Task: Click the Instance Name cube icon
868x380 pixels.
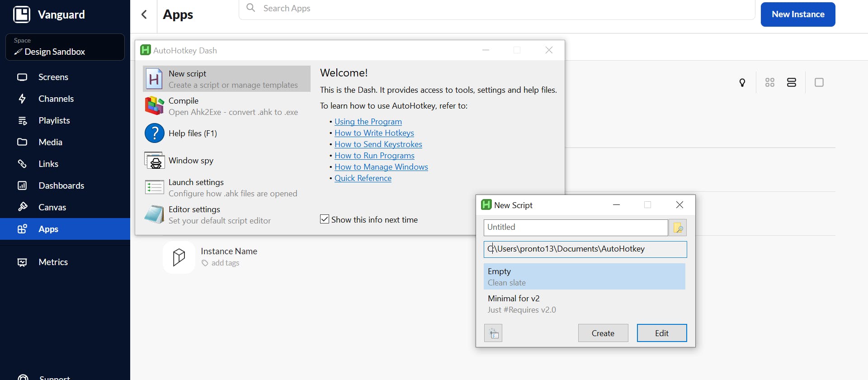Action: [179, 257]
